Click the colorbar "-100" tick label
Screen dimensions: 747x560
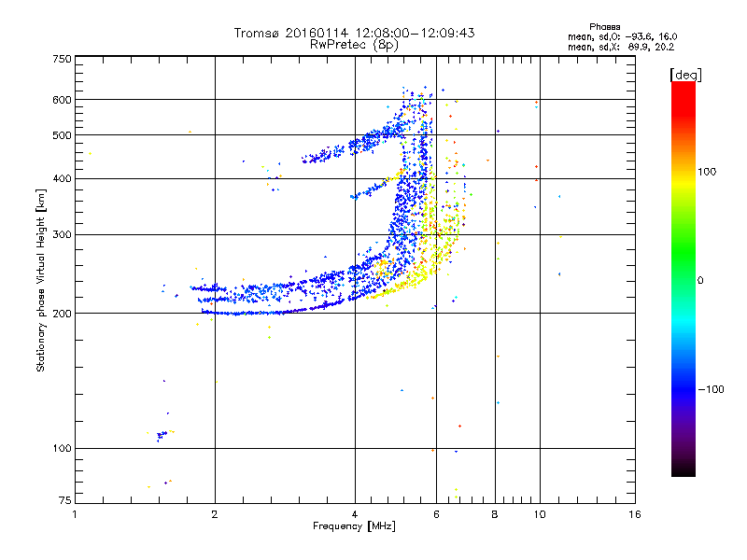point(711,389)
